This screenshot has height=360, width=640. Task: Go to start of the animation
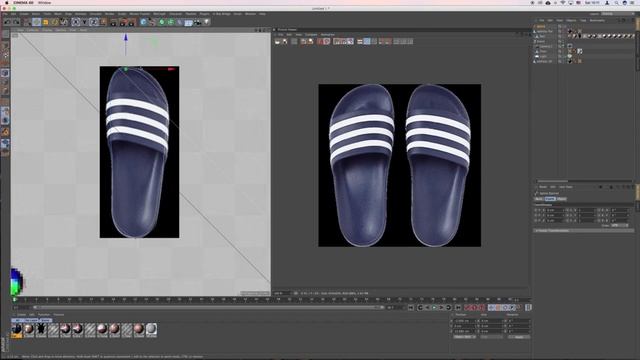pos(411,307)
